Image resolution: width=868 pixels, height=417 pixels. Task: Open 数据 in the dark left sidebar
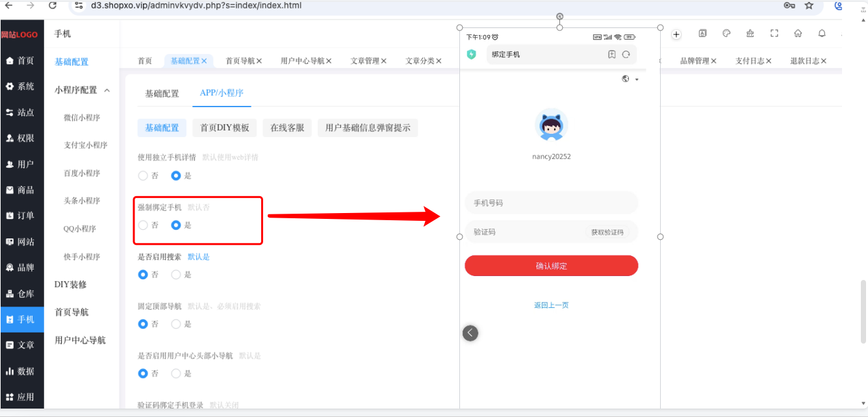click(x=22, y=371)
